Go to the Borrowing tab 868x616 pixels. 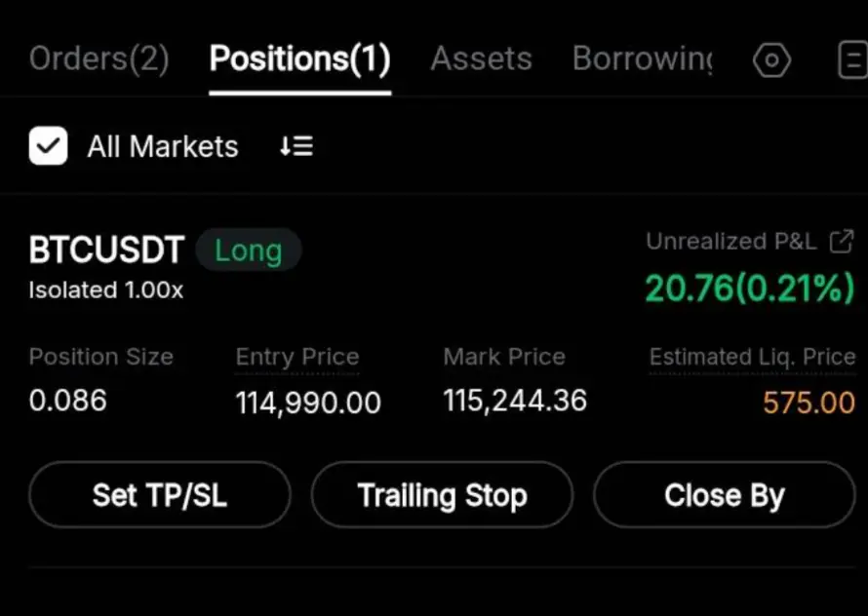click(x=642, y=58)
